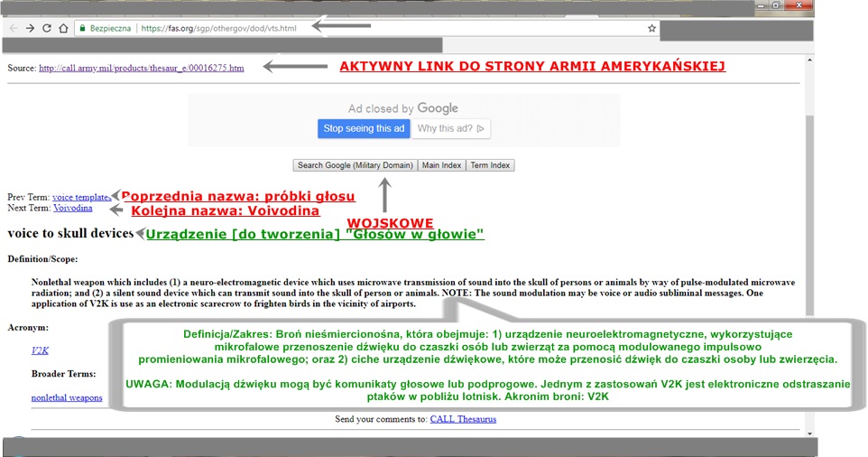Viewport: 868px width, 457px height.
Task: Open the nonlethal weapons broader term link
Action: pos(67,397)
